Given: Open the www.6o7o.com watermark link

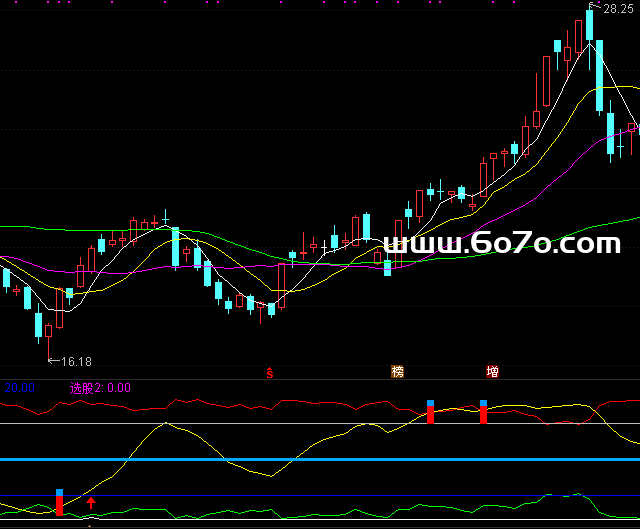Looking at the screenshot, I should [502, 243].
